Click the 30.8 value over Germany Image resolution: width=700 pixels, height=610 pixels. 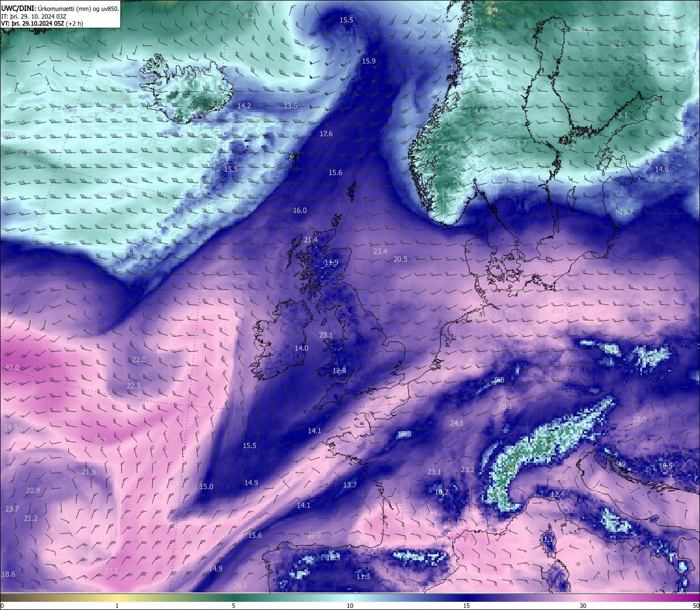557,311
